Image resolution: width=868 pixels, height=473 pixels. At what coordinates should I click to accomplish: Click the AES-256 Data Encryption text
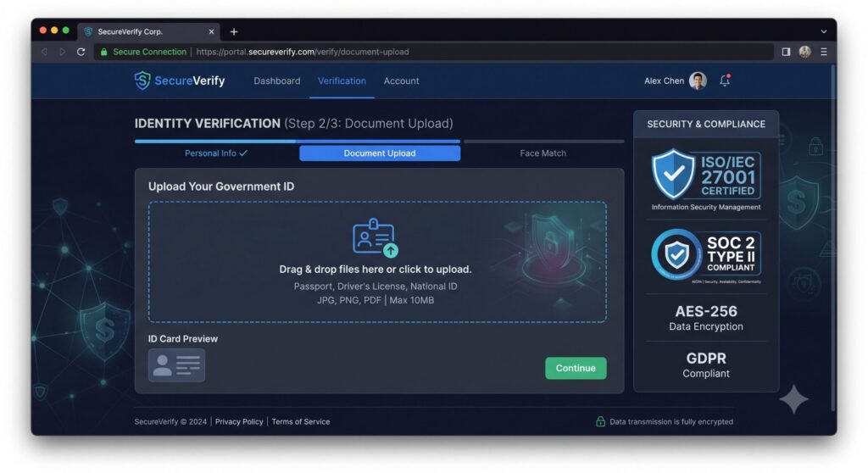pyautogui.click(x=706, y=318)
